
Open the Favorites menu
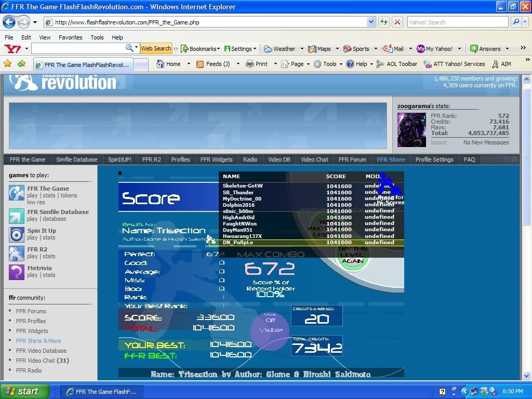(70, 37)
